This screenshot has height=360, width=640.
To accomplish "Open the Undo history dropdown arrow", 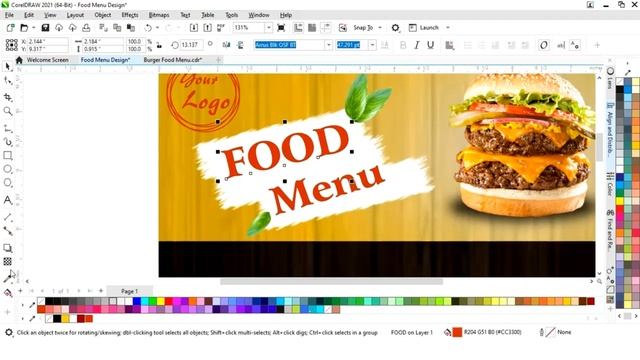I will [157, 28].
